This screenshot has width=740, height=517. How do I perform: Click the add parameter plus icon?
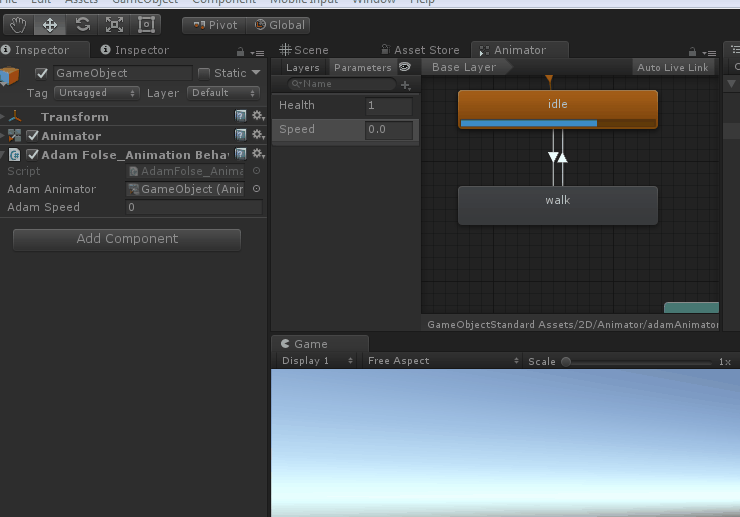[x=405, y=85]
